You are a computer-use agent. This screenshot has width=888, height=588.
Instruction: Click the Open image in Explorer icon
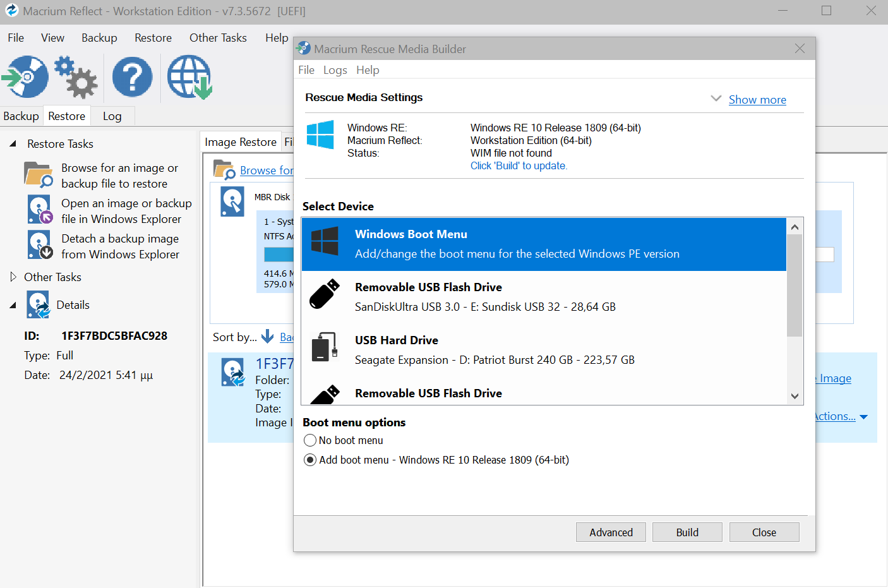[x=40, y=210]
